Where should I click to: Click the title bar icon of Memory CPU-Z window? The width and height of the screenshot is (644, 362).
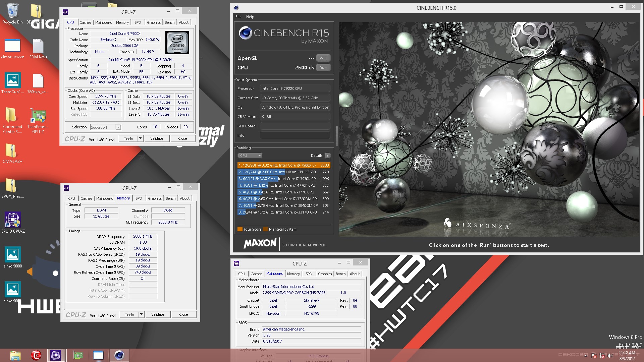click(x=66, y=188)
